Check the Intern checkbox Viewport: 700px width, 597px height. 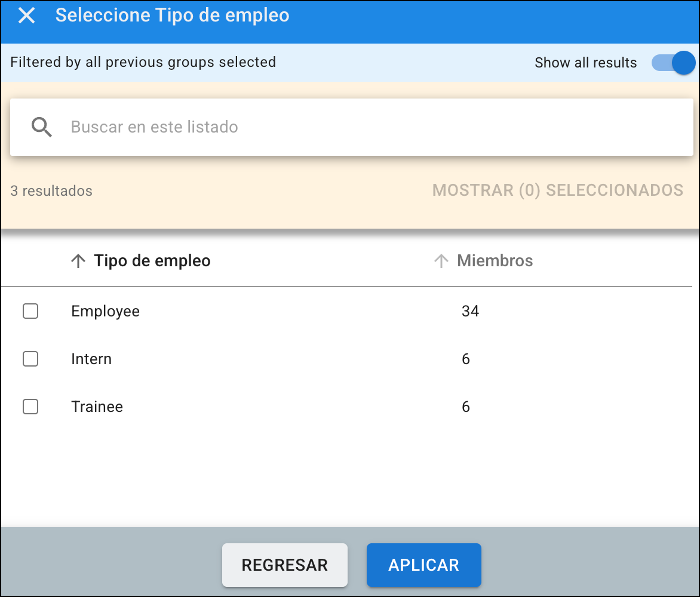[30, 359]
